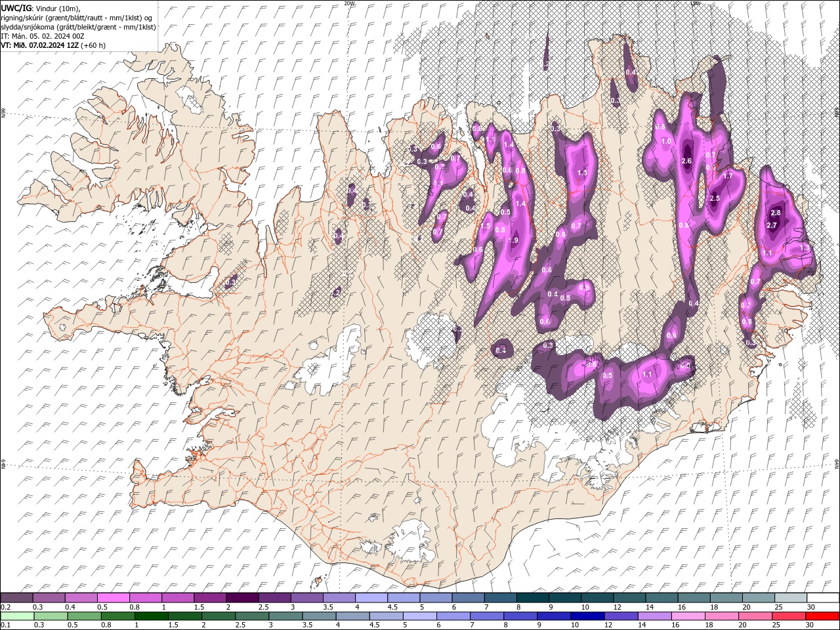Click the 1.9 precipitation value on the map
This screenshot has width=840, height=630.
(x=514, y=241)
